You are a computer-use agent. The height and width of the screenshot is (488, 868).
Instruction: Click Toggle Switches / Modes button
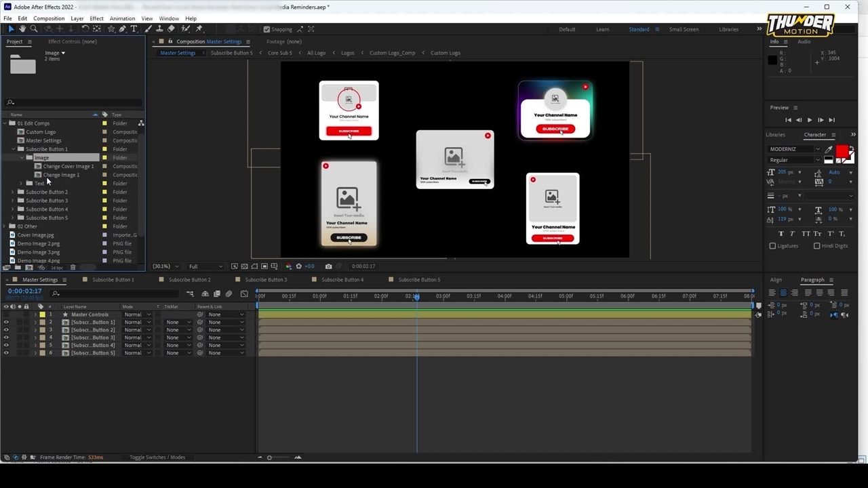click(x=157, y=457)
